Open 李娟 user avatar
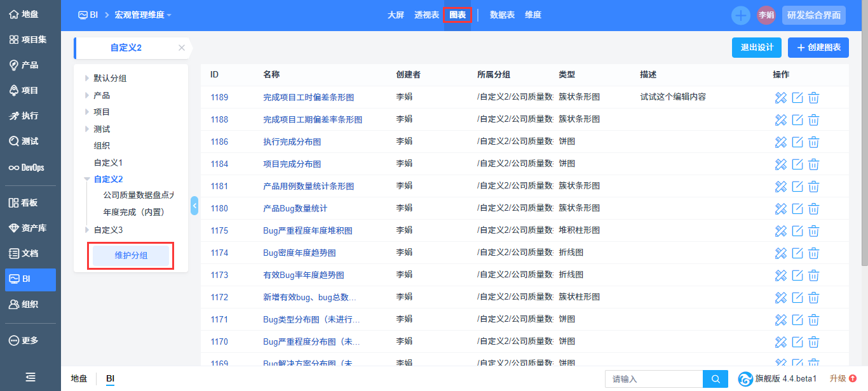 tap(766, 15)
